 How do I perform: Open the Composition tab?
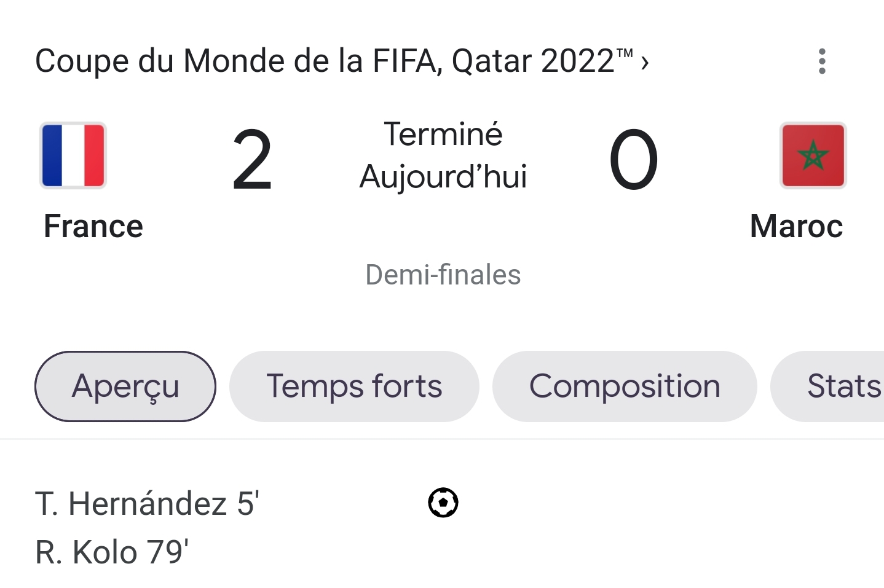(625, 386)
